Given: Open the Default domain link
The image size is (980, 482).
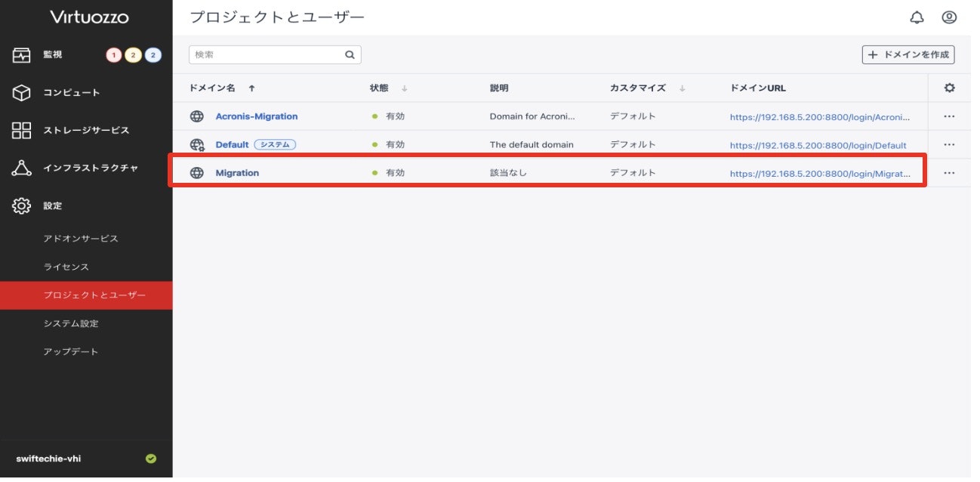Looking at the screenshot, I should [232, 144].
